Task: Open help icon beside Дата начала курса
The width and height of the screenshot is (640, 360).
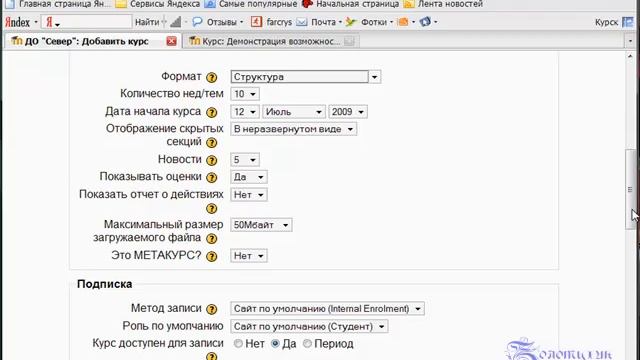Action: (211, 112)
